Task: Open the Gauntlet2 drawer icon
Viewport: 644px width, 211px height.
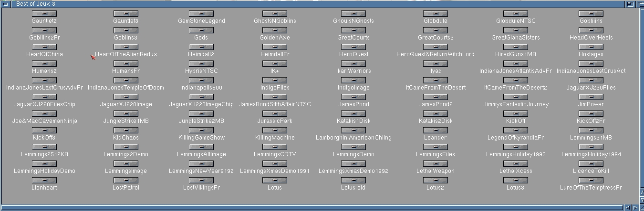Action: click(44, 14)
